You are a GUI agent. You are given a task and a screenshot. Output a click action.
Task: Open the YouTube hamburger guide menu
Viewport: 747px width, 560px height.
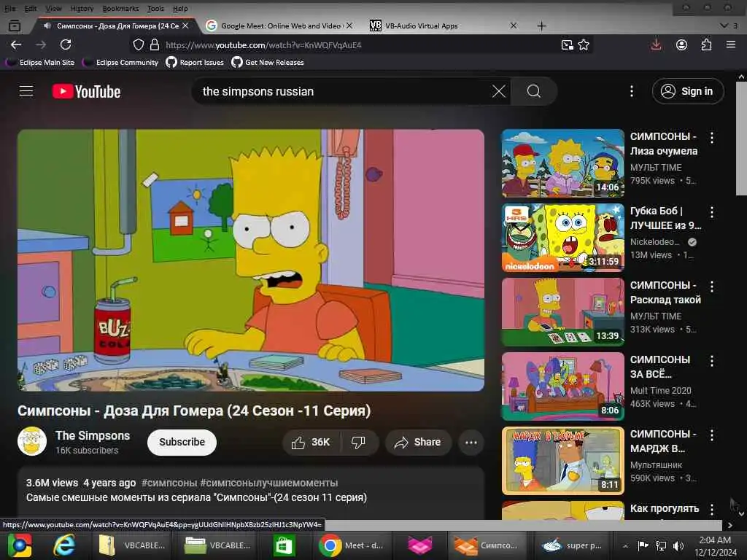pyautogui.click(x=26, y=91)
